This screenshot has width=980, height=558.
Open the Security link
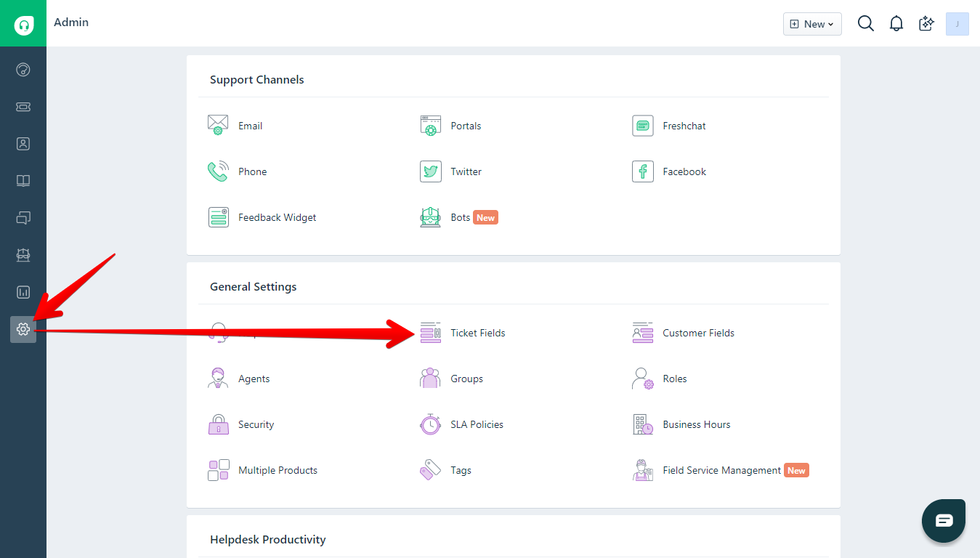pyautogui.click(x=256, y=424)
